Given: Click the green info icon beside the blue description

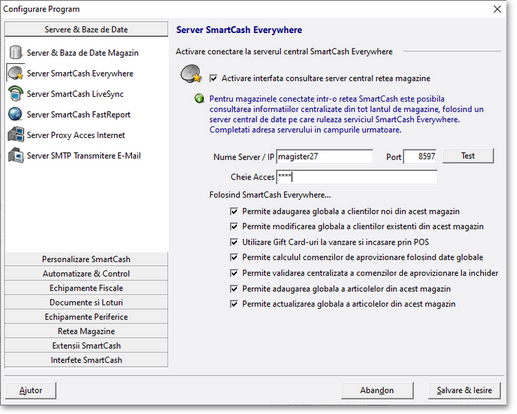Looking at the screenshot, I should 199,99.
